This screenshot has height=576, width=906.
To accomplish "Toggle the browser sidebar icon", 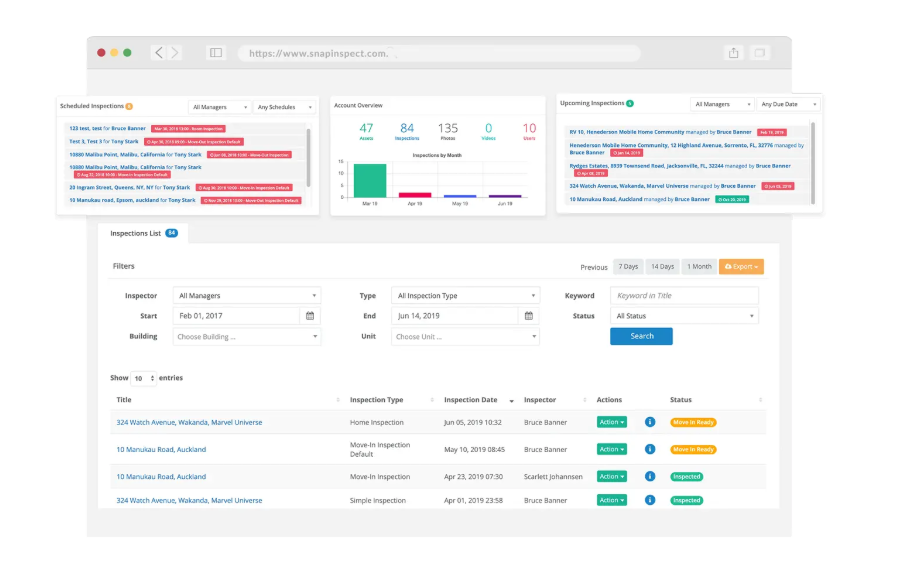I will coord(215,53).
